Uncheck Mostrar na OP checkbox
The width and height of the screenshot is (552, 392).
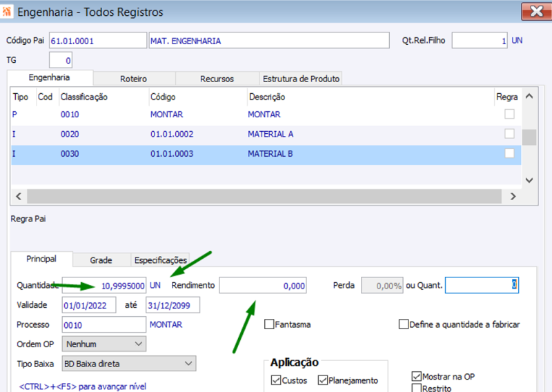tap(417, 376)
